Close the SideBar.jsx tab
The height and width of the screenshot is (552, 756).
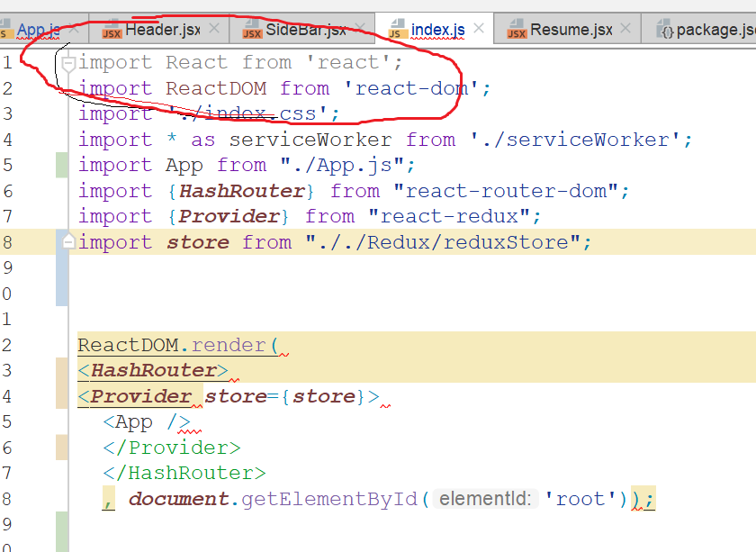pos(360,27)
